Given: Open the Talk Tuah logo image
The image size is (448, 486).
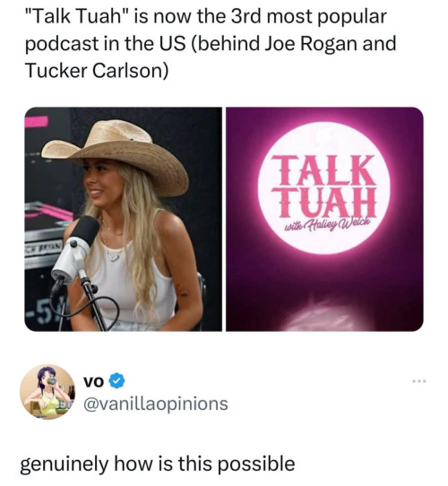Looking at the screenshot, I should 324,219.
